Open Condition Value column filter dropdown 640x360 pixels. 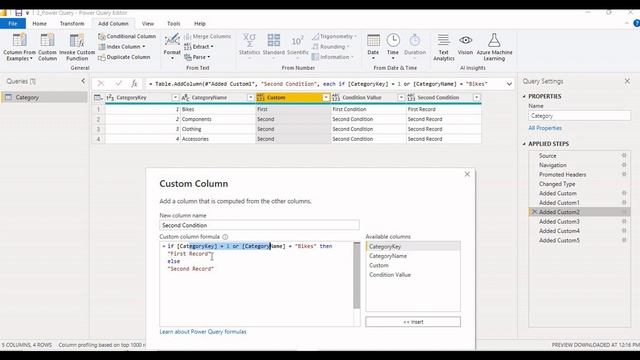401,98
